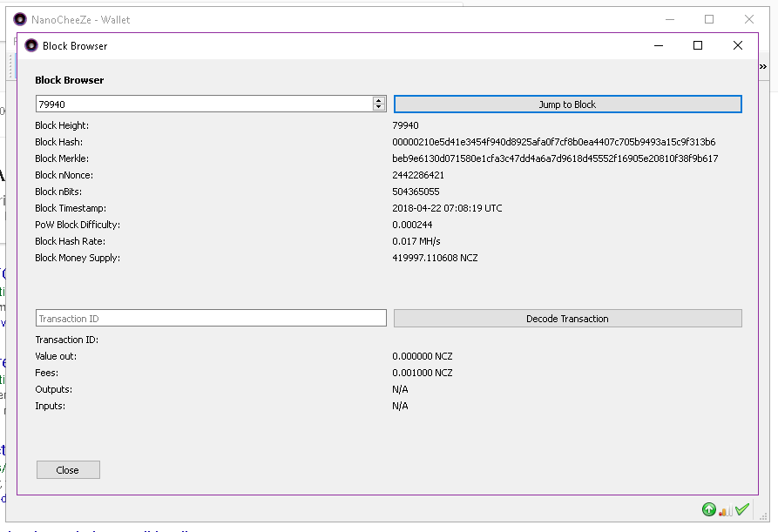Click the toolbar overflow chevron at right
The image size is (778, 532).
[762, 67]
